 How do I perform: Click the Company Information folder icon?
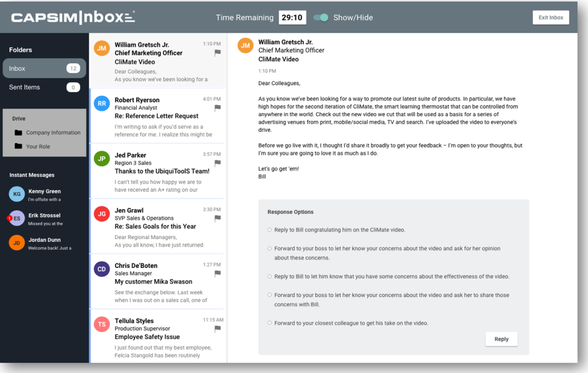pos(18,132)
